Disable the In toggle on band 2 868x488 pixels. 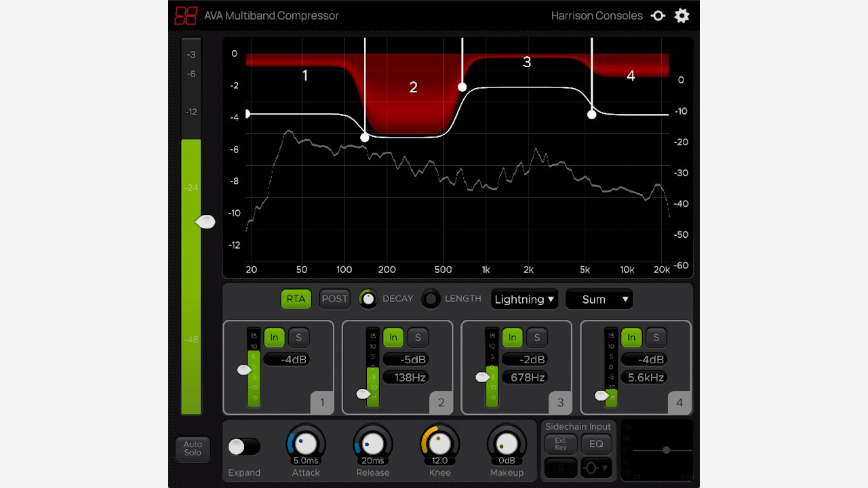pyautogui.click(x=393, y=338)
